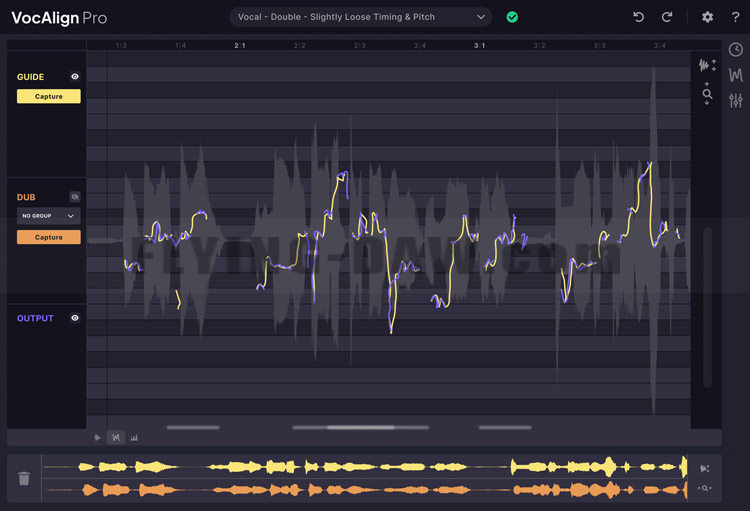Click the left horizontal scrollbar segment
The height and width of the screenshot is (511, 750).
pyautogui.click(x=193, y=427)
